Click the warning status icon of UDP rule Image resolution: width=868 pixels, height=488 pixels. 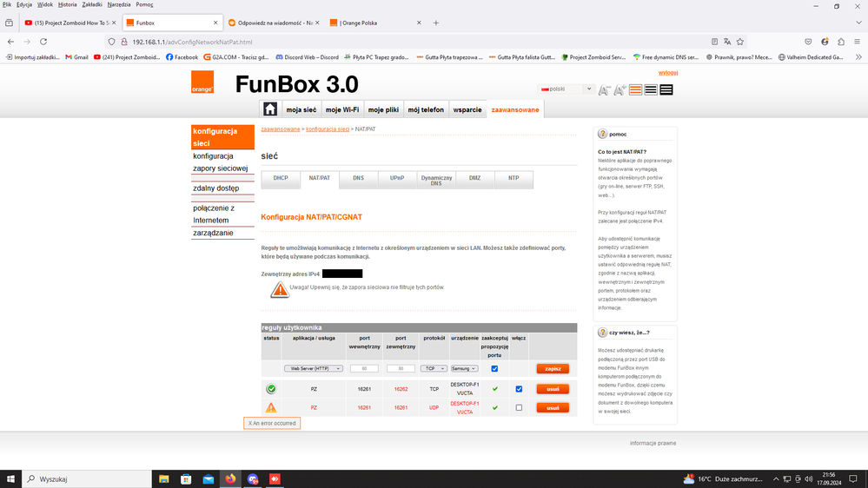(271, 408)
